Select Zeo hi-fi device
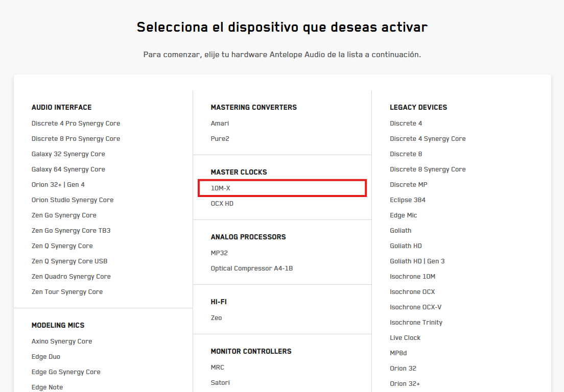 tap(216, 318)
